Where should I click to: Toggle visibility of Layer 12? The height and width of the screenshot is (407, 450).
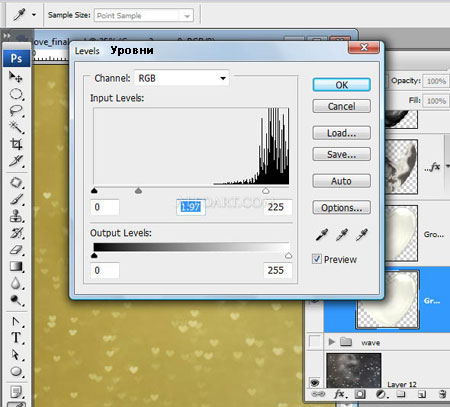pos(314,383)
